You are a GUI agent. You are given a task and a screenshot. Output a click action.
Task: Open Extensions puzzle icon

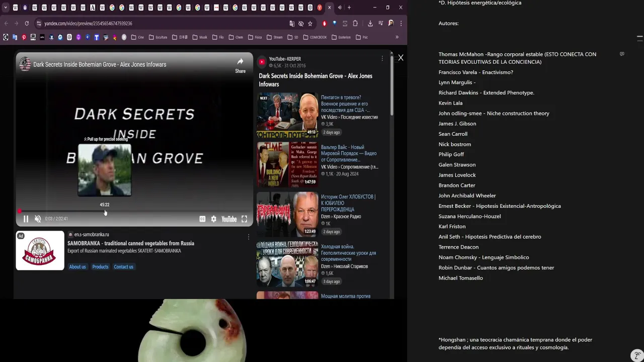pos(355,23)
